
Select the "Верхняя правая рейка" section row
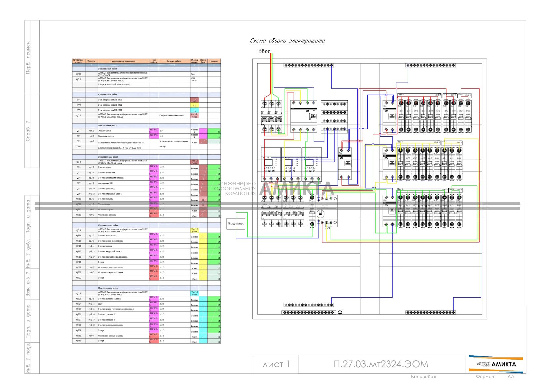146,157
